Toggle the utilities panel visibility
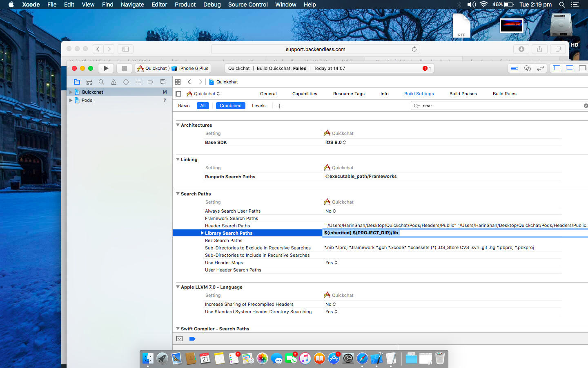 tap(582, 68)
